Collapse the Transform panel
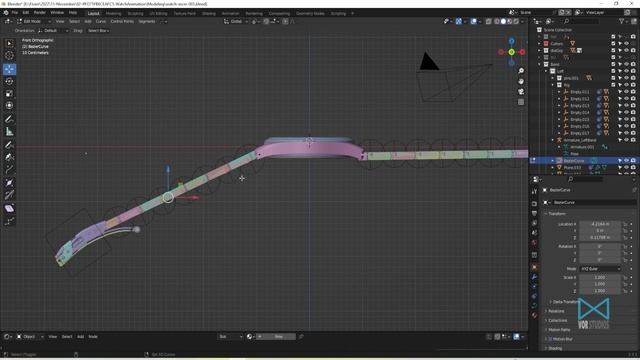Image resolution: width=640 pixels, height=360 pixels. 555,213
